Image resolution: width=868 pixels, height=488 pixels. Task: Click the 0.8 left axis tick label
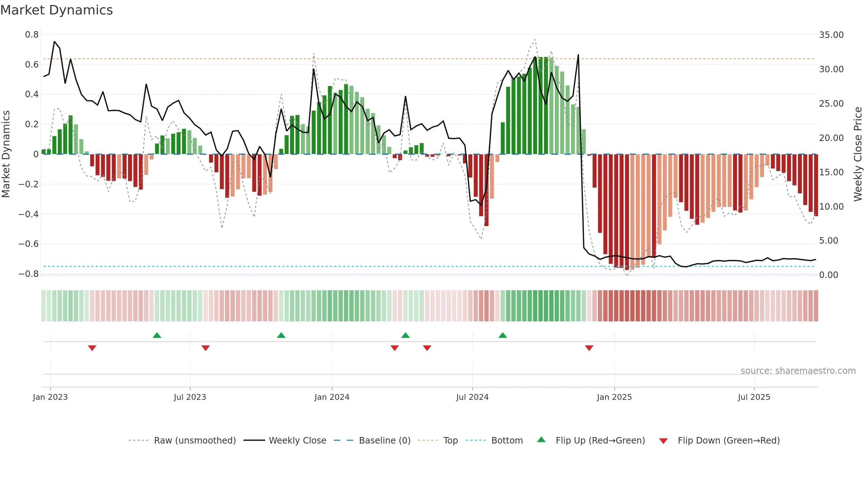[32, 35]
